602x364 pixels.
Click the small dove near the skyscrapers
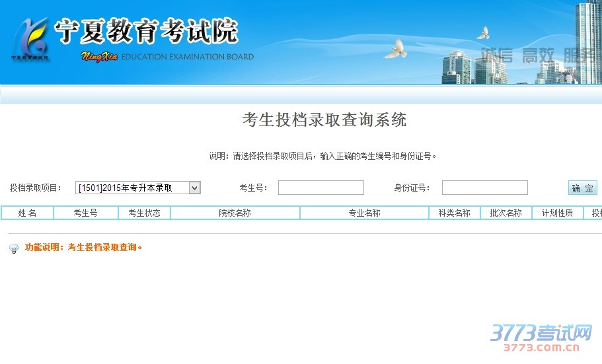484,32
